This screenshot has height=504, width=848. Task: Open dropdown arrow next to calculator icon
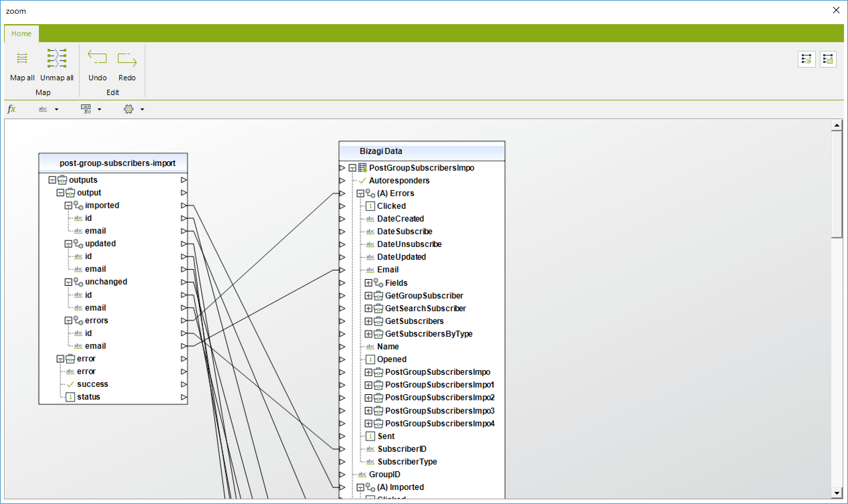coord(99,109)
